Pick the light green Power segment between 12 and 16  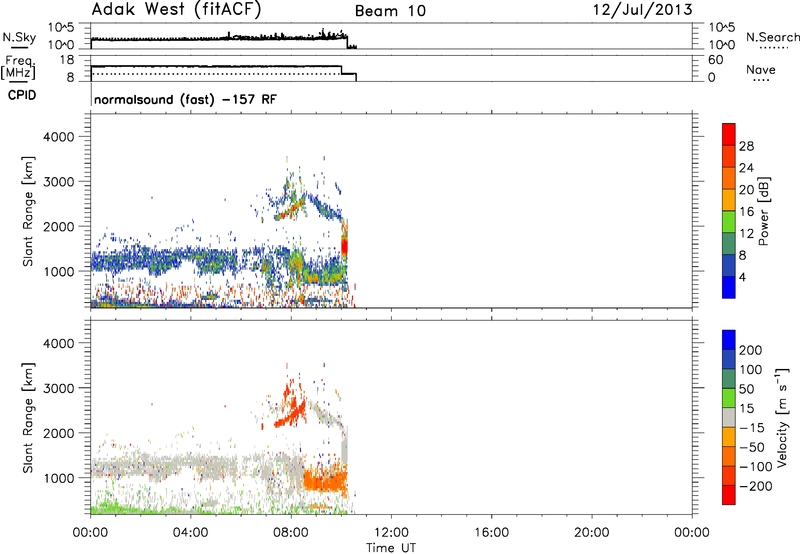[729, 221]
